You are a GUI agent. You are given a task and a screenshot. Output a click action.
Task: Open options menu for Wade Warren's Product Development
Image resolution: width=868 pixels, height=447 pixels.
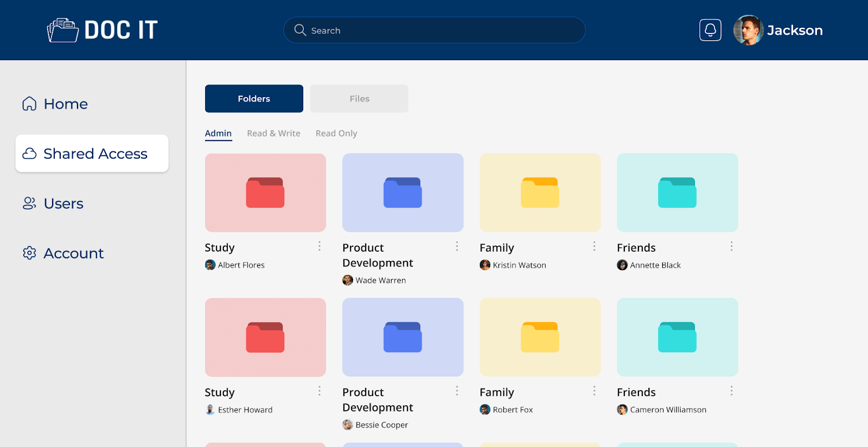(457, 246)
